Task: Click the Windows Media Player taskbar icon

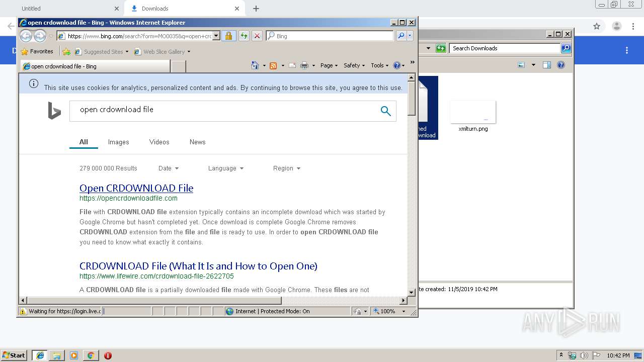Action: 74,355
